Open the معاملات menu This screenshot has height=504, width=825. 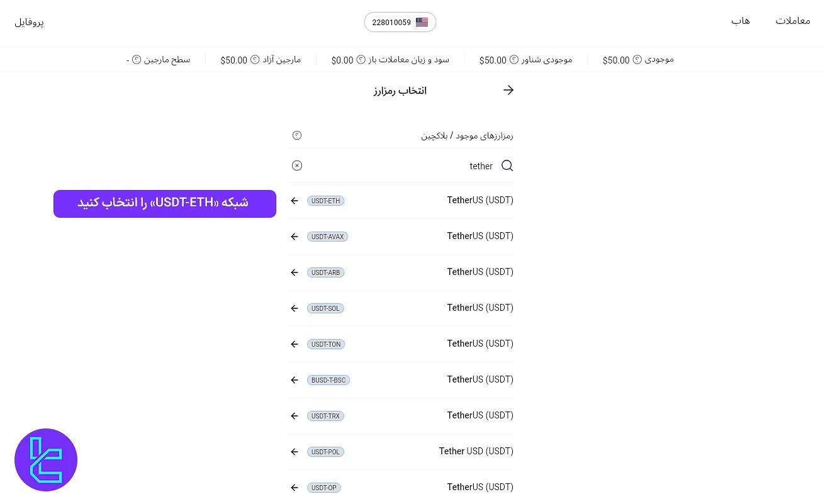coord(793,21)
